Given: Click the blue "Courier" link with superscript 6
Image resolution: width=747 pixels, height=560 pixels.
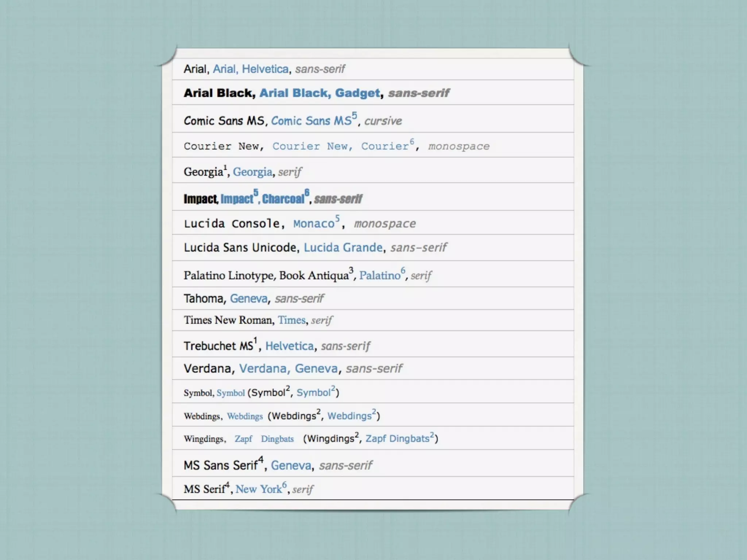Looking at the screenshot, I should click(384, 147).
